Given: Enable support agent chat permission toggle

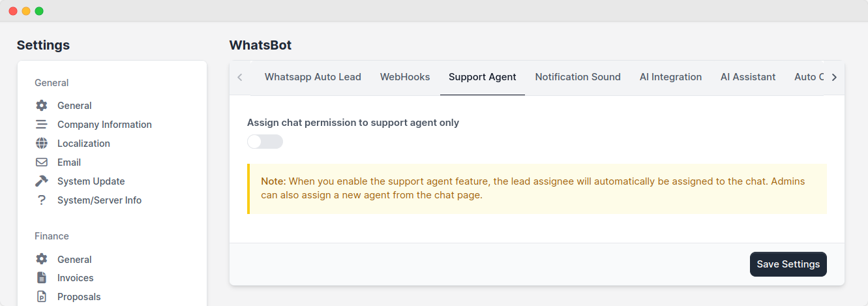Looking at the screenshot, I should pyautogui.click(x=265, y=142).
